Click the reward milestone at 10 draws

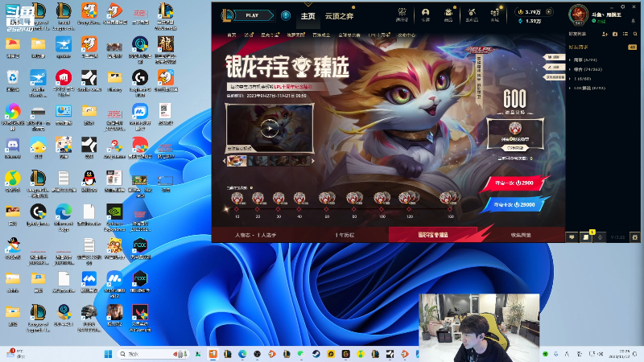tap(237, 199)
